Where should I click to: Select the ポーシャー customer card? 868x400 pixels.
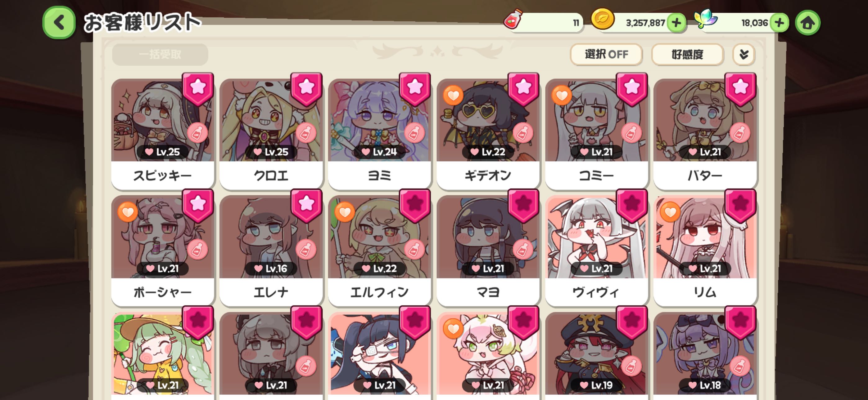163,251
